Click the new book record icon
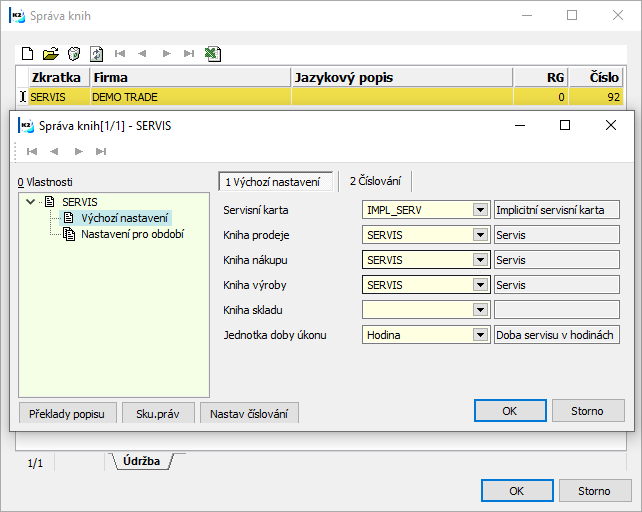 click(x=28, y=53)
